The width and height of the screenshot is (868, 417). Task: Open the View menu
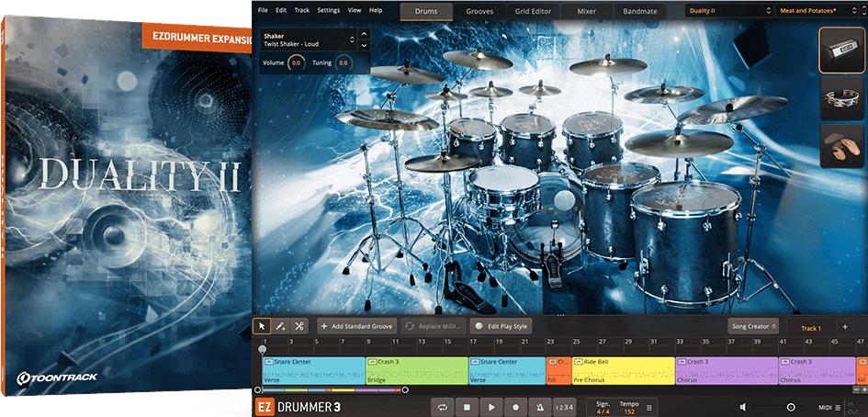point(355,10)
